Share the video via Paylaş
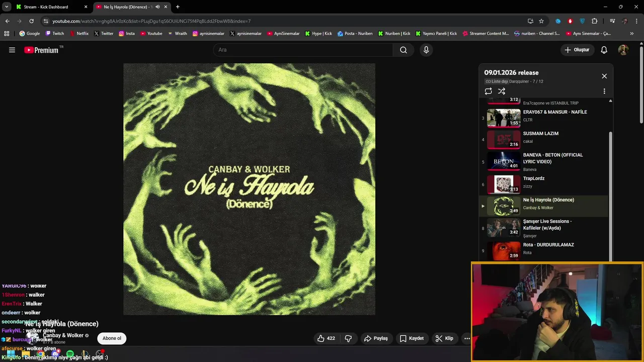 [x=376, y=338]
